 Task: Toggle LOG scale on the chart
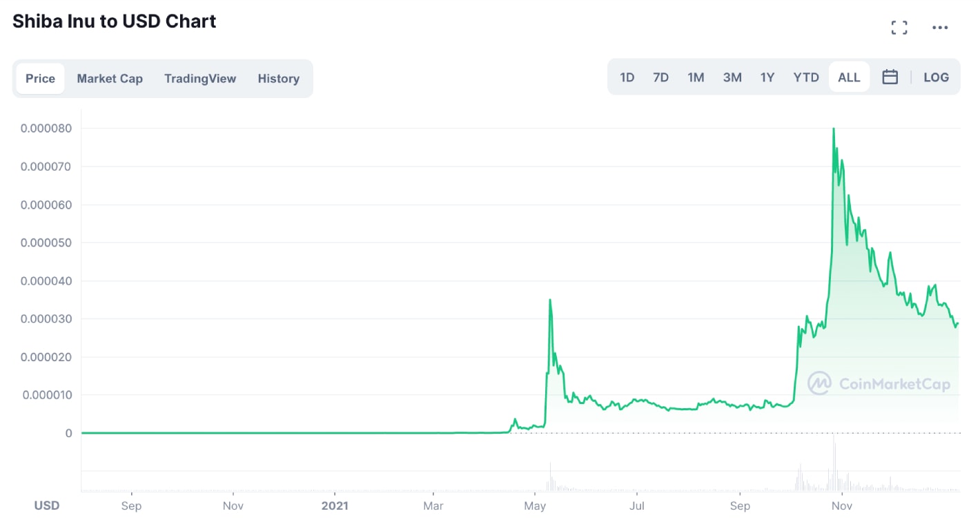pos(936,77)
